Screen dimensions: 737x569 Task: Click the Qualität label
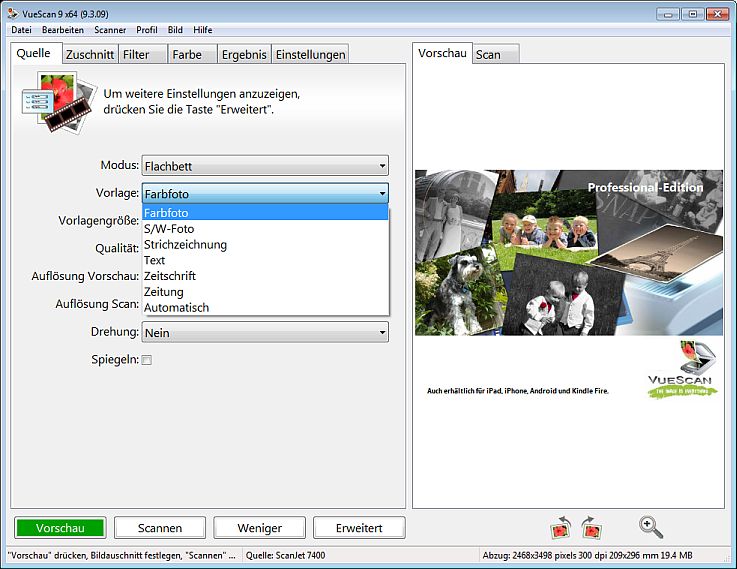(117, 248)
